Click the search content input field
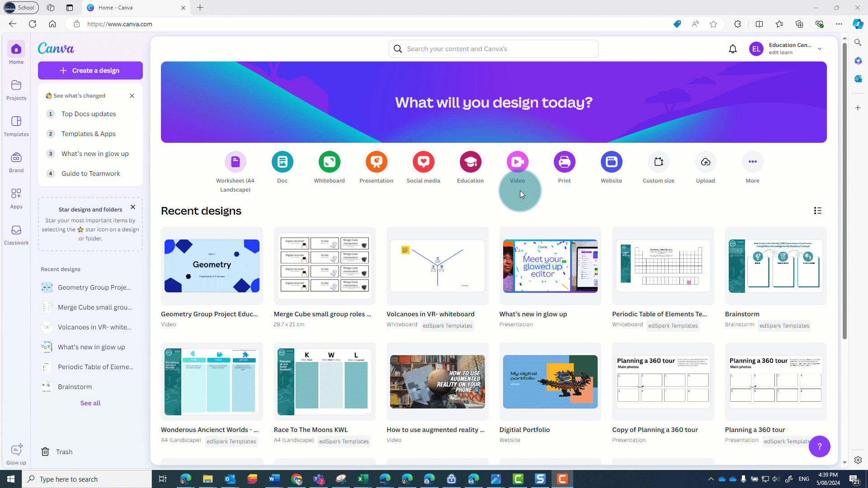 click(x=494, y=49)
